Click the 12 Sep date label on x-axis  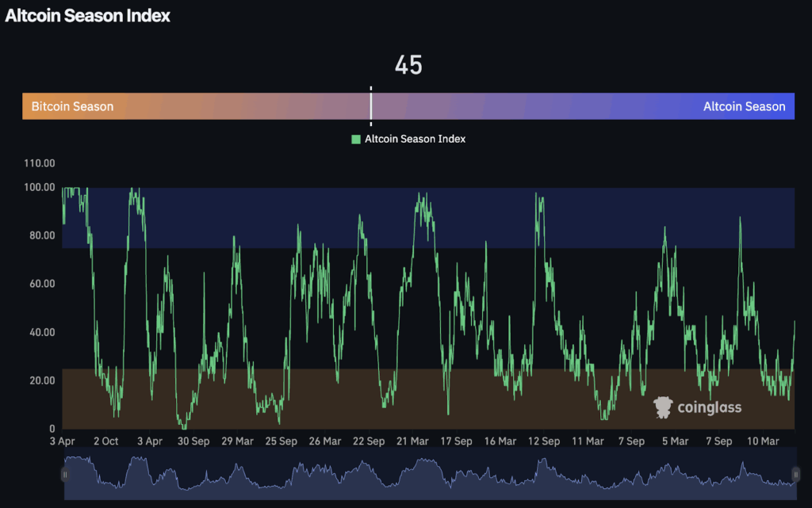click(544, 441)
